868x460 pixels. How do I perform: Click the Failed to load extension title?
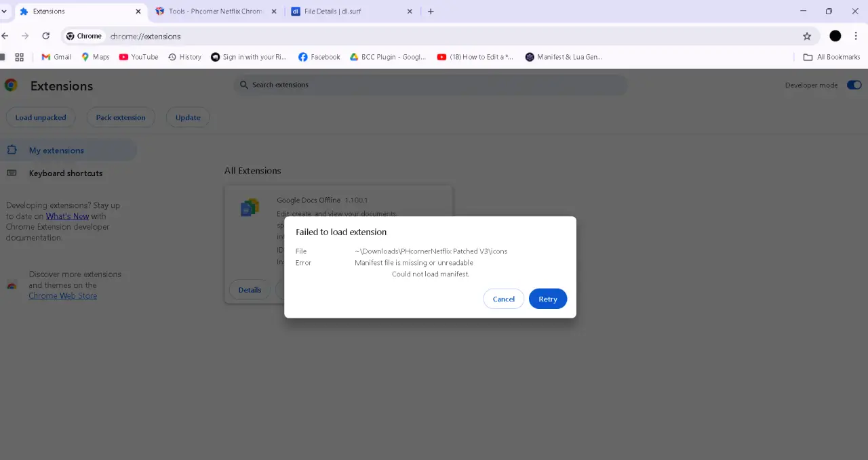pyautogui.click(x=341, y=232)
